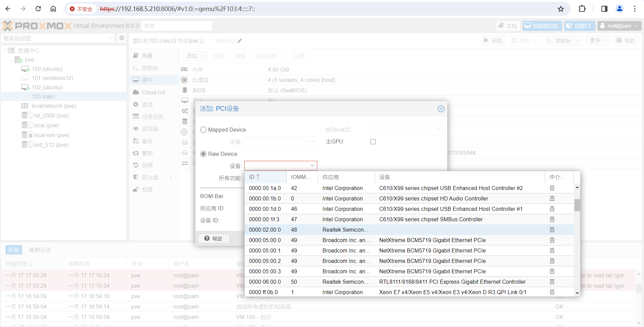Open the Cloud-Init tab
This screenshot has width=644, height=327.
tap(153, 92)
